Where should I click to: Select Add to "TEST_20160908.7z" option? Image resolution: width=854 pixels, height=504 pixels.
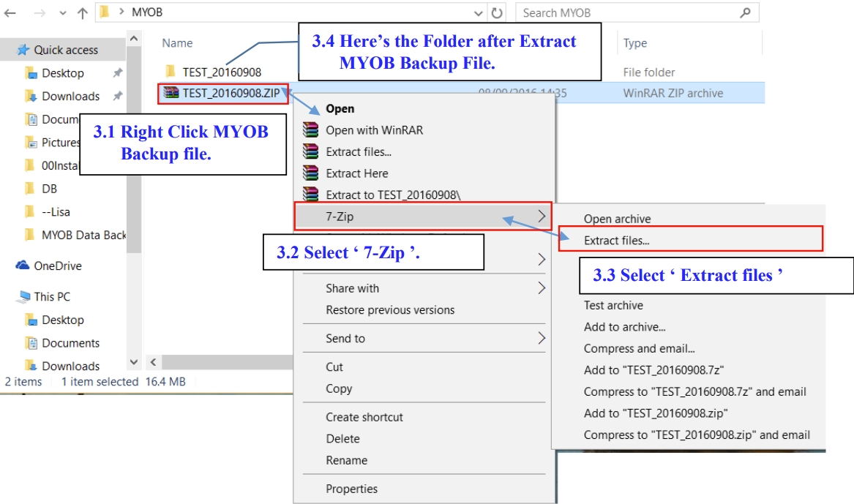[x=653, y=370]
